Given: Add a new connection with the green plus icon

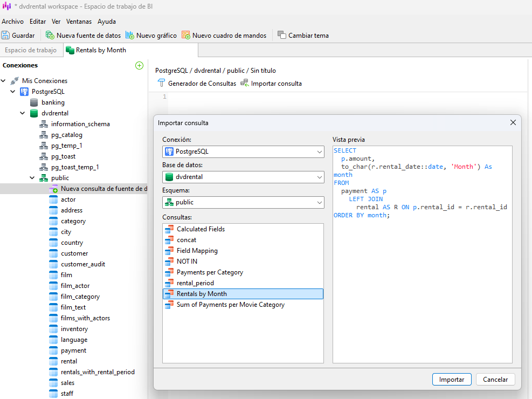Looking at the screenshot, I should pos(139,65).
